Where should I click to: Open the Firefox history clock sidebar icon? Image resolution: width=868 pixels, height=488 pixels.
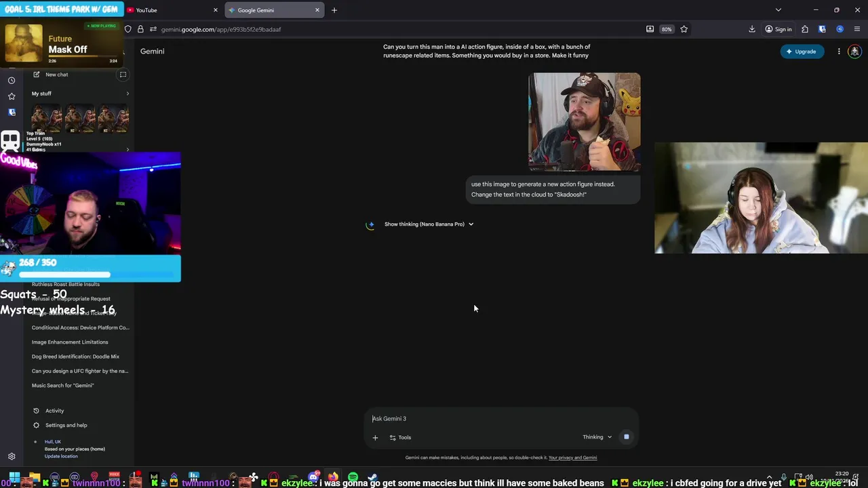tap(12, 80)
